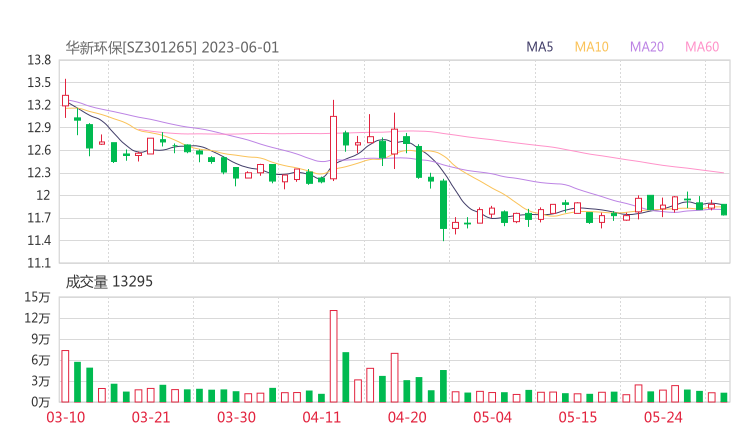Click the 13.8 price axis label

pos(39,60)
